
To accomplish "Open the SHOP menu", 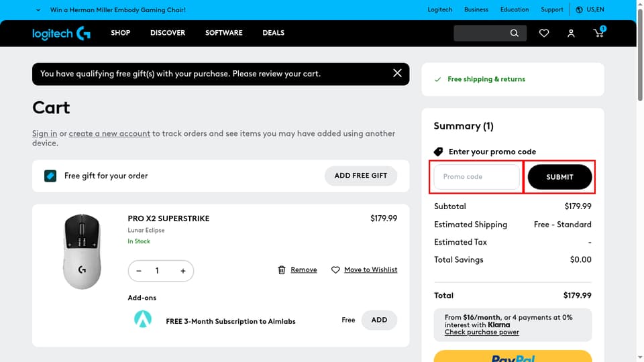I will pyautogui.click(x=120, y=33).
